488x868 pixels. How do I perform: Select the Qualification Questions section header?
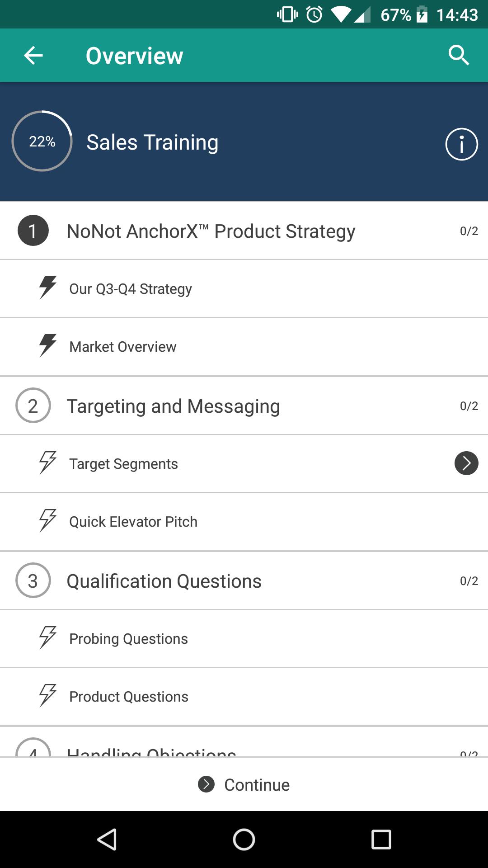tap(164, 581)
